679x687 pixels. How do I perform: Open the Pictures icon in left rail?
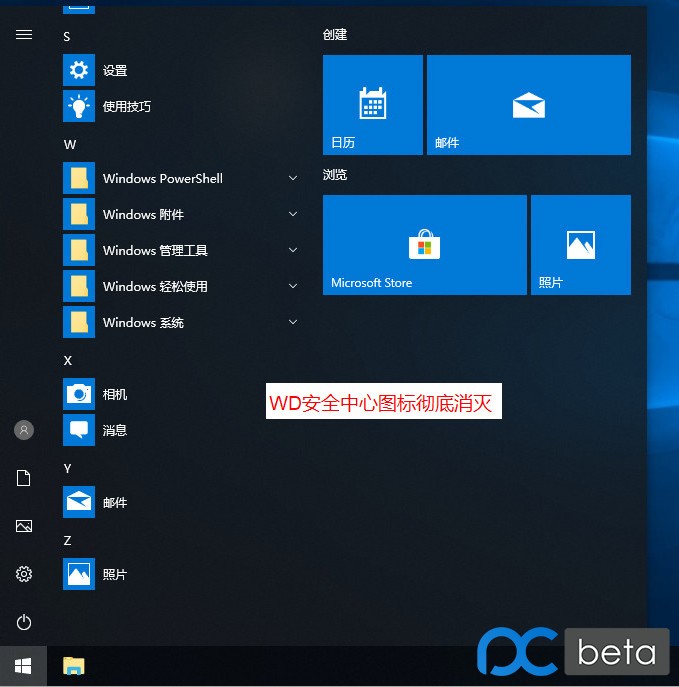(24, 526)
